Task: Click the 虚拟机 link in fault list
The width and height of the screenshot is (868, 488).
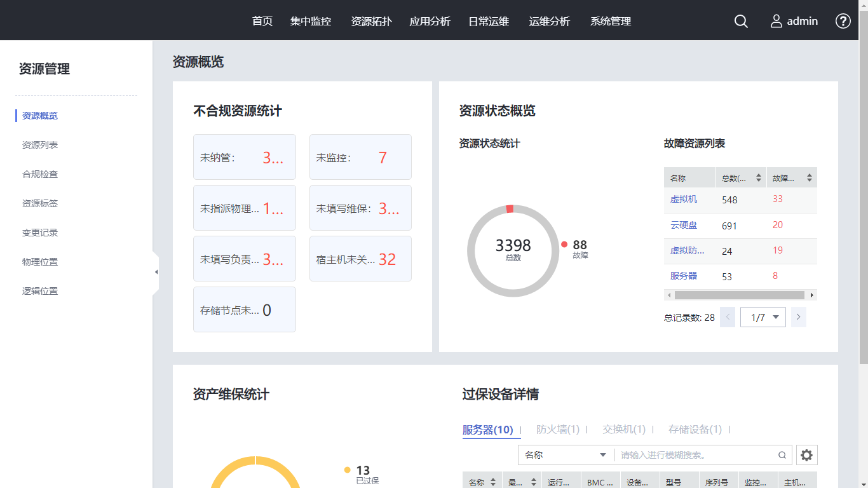Action: pyautogui.click(x=684, y=199)
